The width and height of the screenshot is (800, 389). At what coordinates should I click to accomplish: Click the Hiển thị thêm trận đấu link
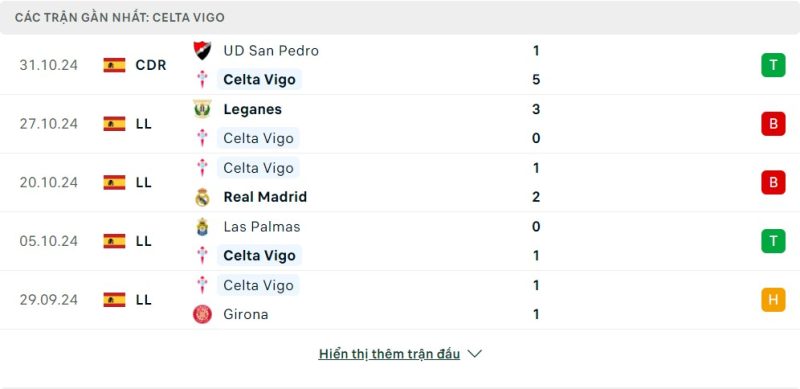click(389, 354)
